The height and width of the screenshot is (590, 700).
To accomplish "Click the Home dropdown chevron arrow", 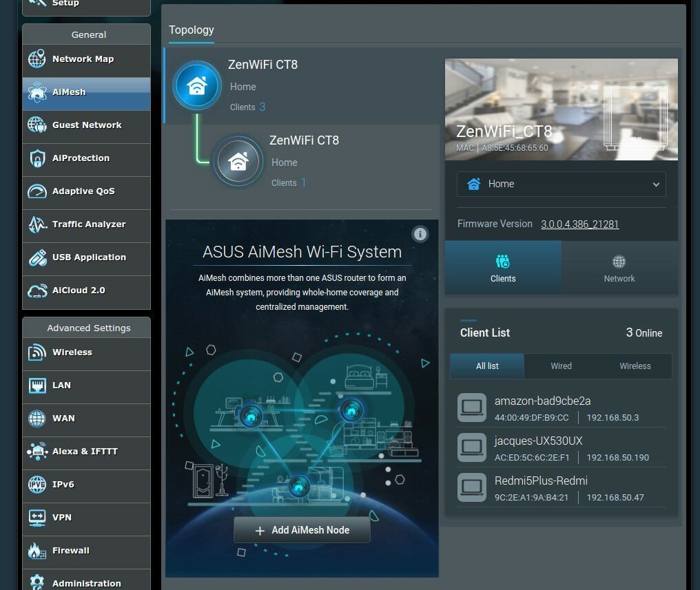I will [656, 185].
